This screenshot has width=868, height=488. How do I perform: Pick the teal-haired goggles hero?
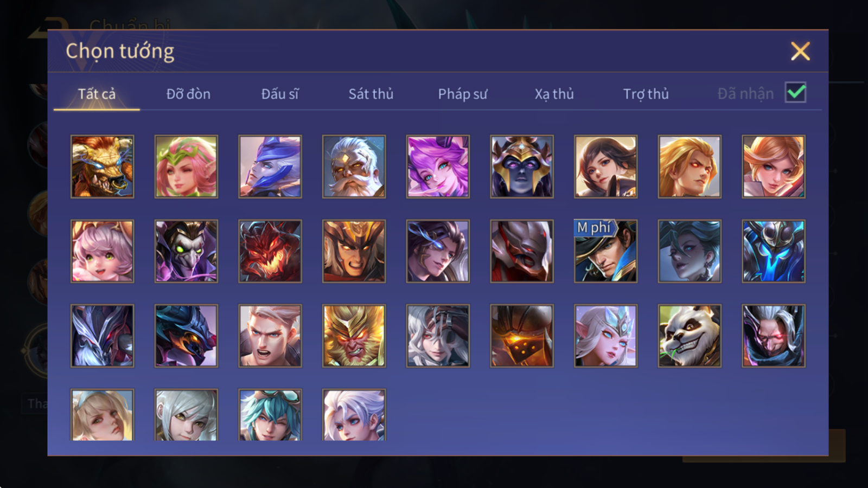(x=270, y=415)
